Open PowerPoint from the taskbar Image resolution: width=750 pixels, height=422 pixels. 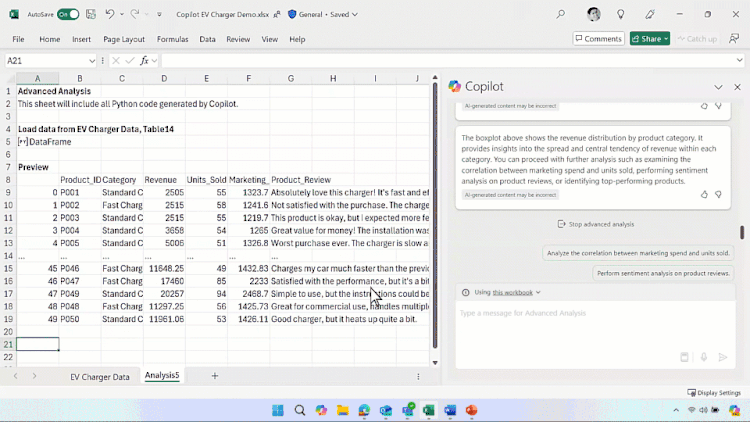[472, 410]
